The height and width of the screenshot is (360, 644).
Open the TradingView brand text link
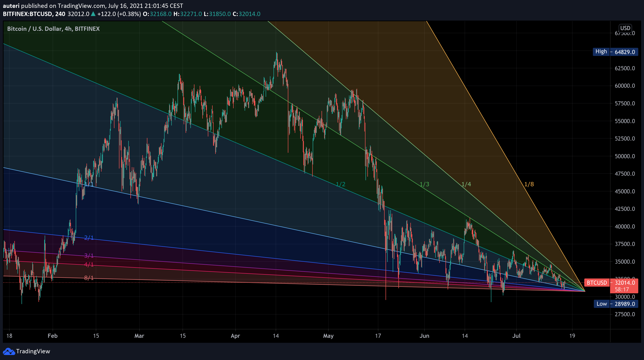(33, 351)
